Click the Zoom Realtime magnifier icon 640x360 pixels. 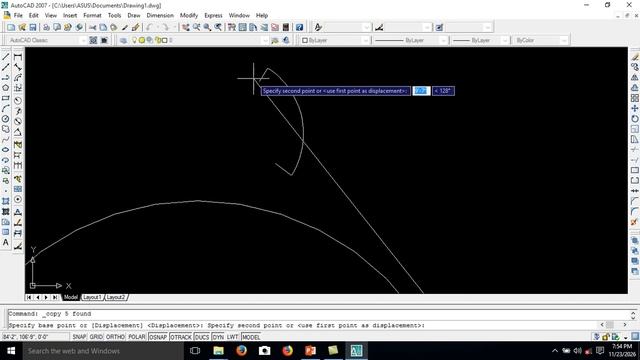[x=197, y=27]
